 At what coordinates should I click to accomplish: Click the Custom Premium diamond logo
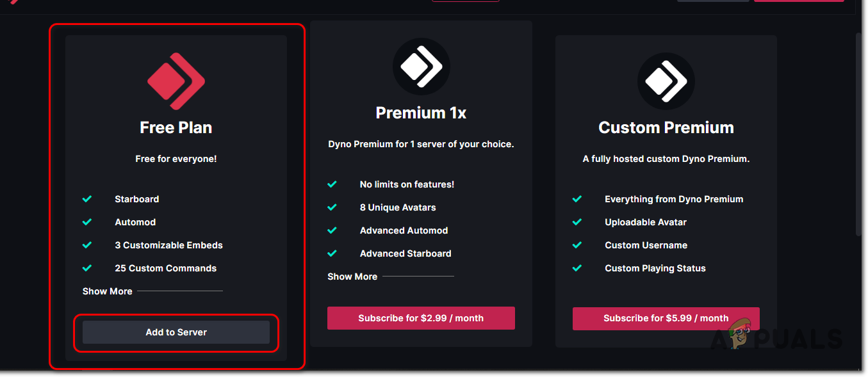coord(666,81)
